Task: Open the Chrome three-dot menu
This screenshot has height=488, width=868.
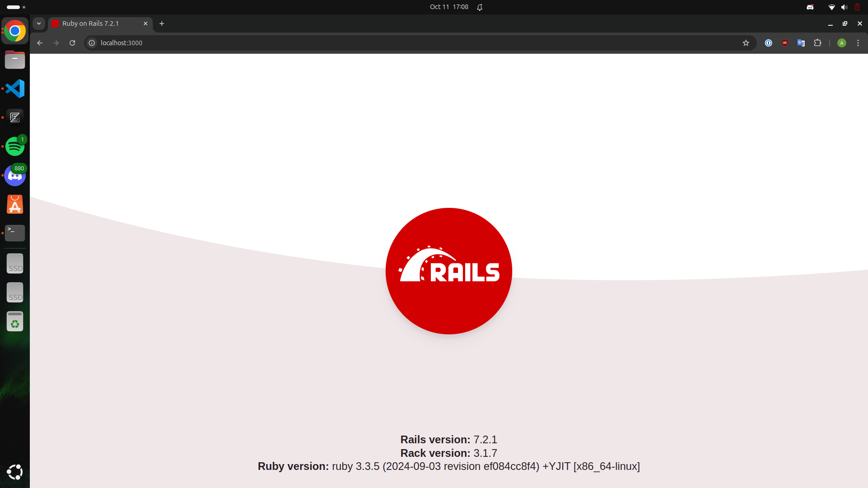Action: click(x=858, y=43)
